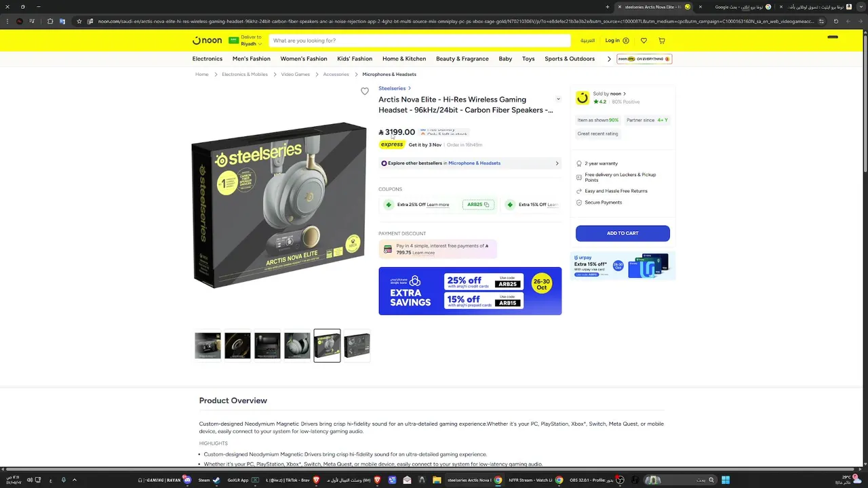Select the Electronics category menu
The image size is (868, 488).
[208, 59]
